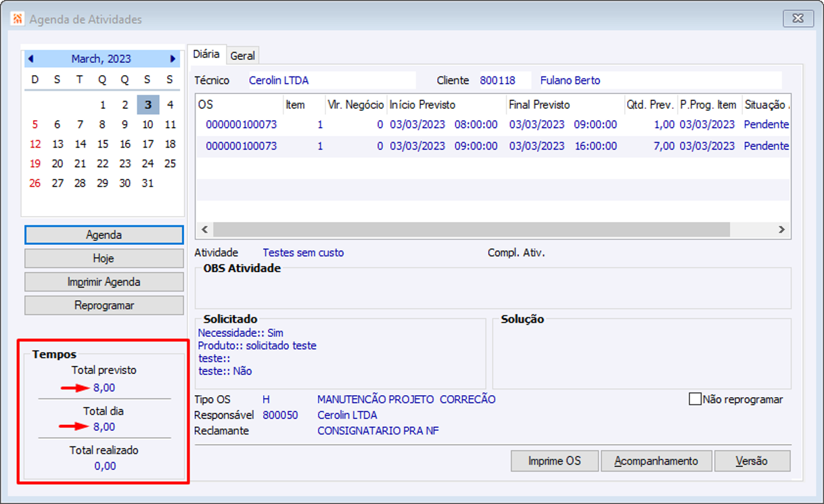Image resolution: width=824 pixels, height=504 pixels.
Task: Click Responsável code 800050
Action: pyautogui.click(x=280, y=415)
